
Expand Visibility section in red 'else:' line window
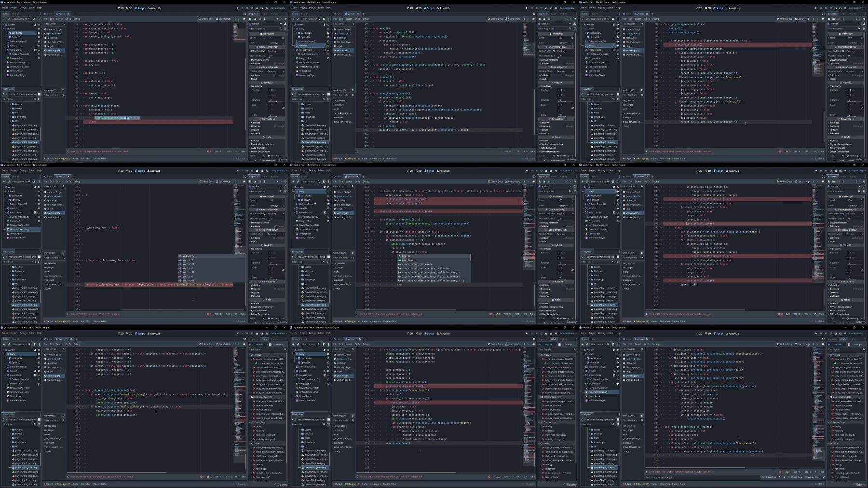click(x=267, y=123)
